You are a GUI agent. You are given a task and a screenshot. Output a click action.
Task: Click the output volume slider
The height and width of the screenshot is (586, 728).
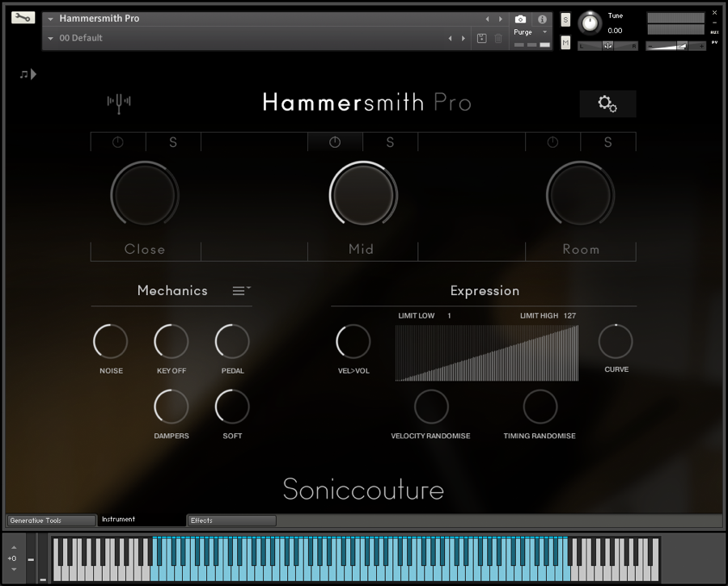pyautogui.click(x=676, y=46)
